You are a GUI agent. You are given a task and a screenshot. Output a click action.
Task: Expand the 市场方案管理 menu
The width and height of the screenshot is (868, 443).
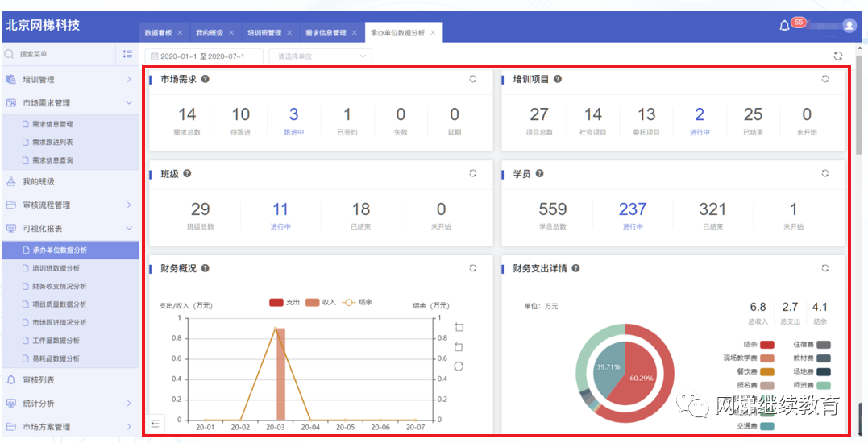coord(70,427)
